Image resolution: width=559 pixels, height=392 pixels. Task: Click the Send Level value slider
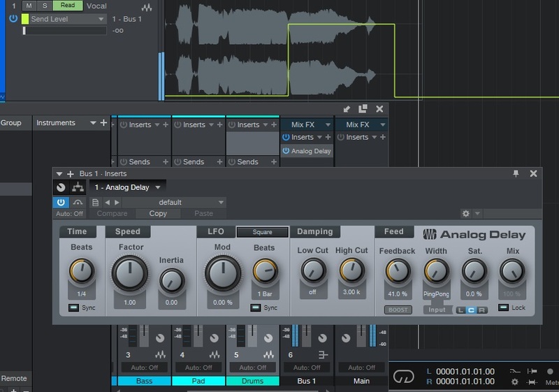[65, 31]
